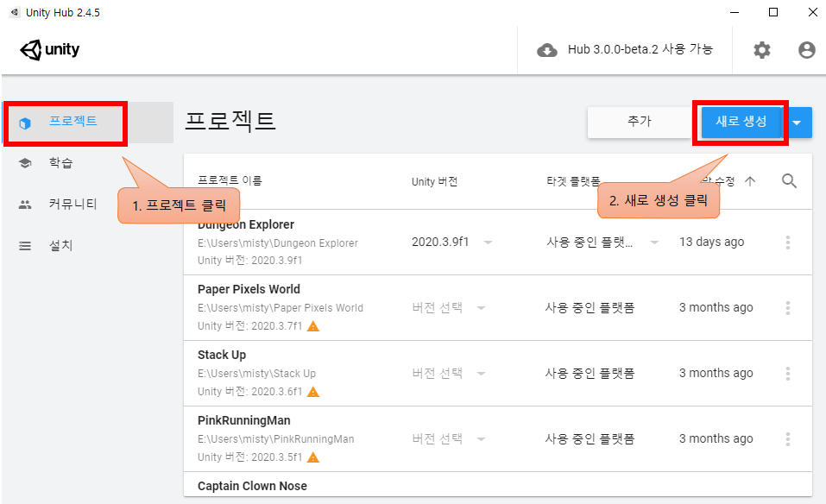This screenshot has height=504, width=826.
Task: Click the 커뮤니티 people icon
Action: [25, 205]
